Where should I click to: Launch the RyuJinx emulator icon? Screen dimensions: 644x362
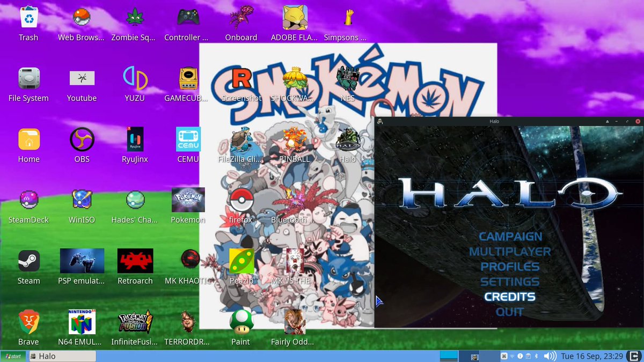pos(135,139)
